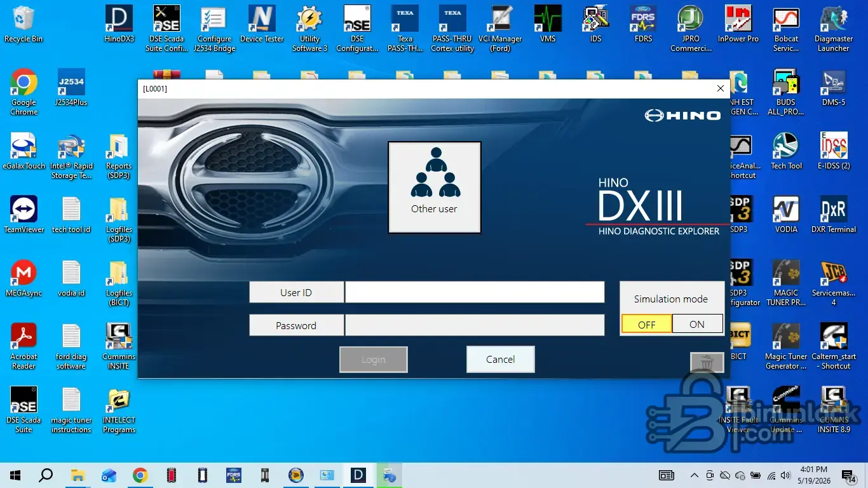
Task: Select Bobcat Service desktop icon
Action: pos(786,29)
